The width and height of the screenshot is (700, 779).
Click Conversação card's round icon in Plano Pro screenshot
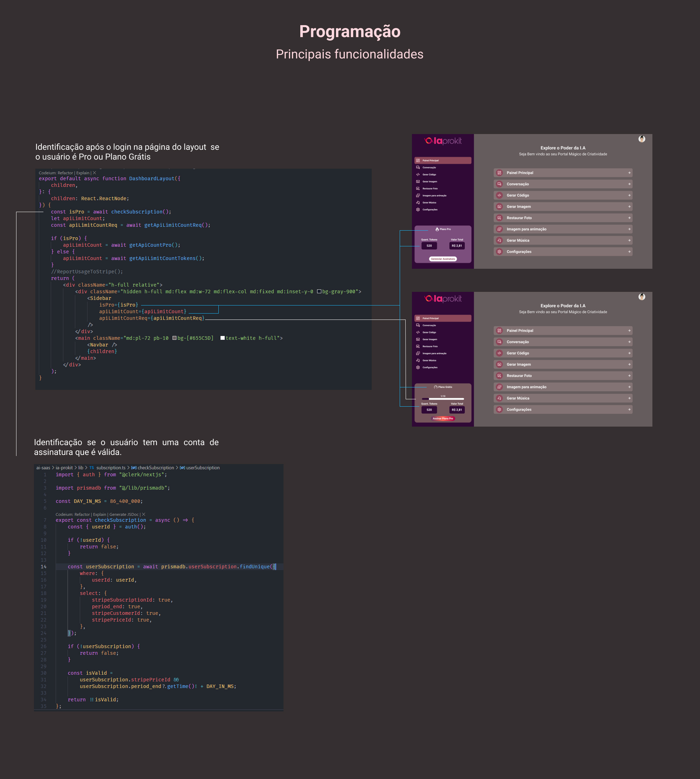coord(499,184)
